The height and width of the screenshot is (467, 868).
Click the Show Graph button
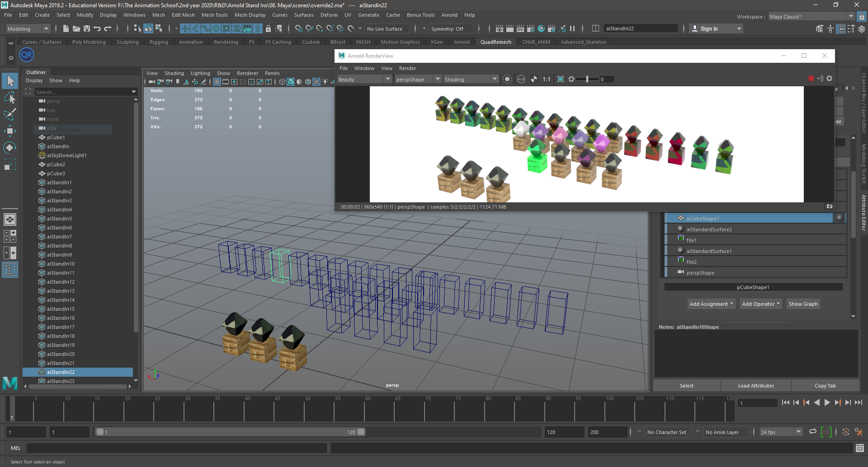[x=803, y=304]
